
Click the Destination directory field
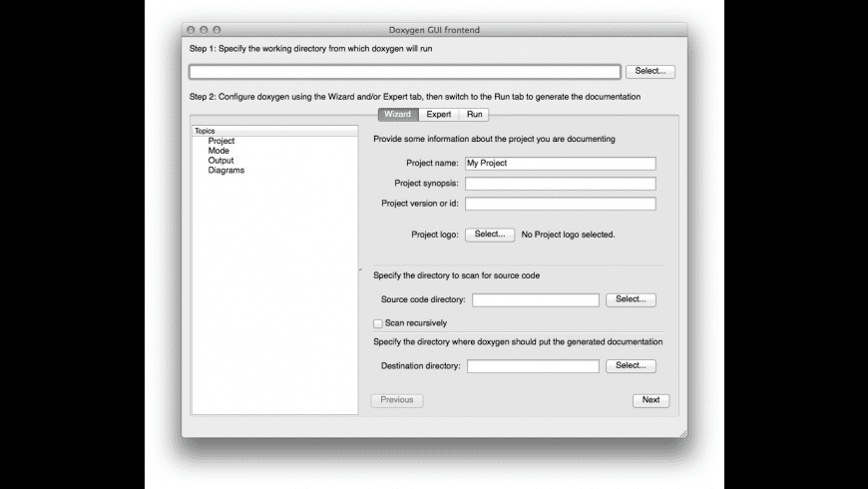coord(533,366)
